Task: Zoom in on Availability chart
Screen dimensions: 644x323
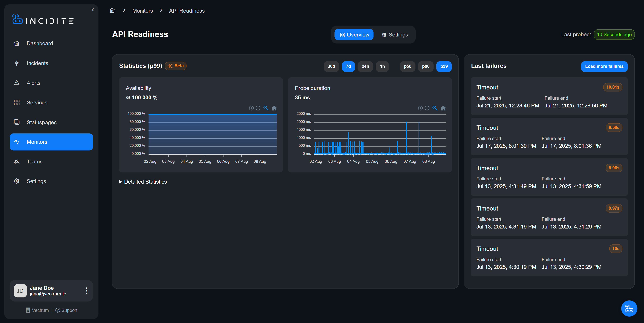Action: pos(251,108)
